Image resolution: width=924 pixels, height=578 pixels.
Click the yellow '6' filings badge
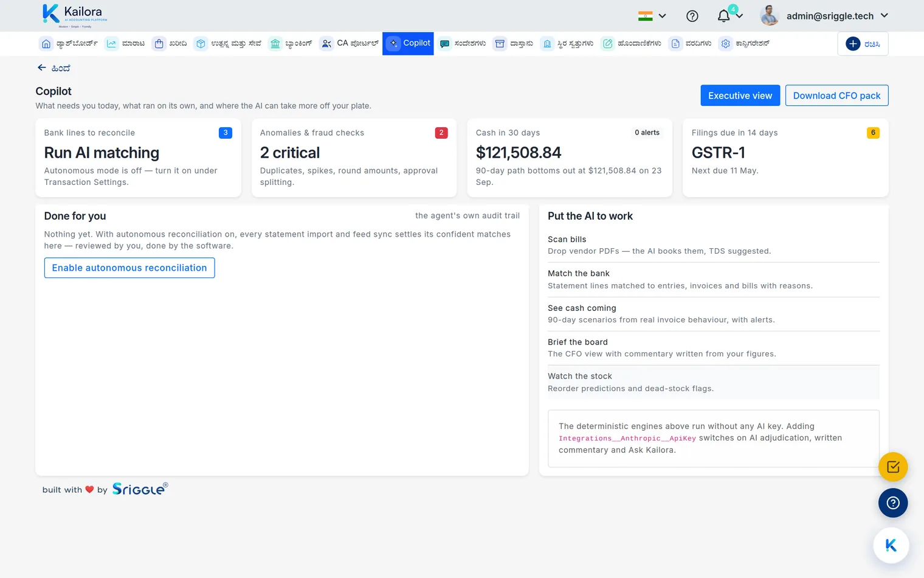pyautogui.click(x=873, y=133)
